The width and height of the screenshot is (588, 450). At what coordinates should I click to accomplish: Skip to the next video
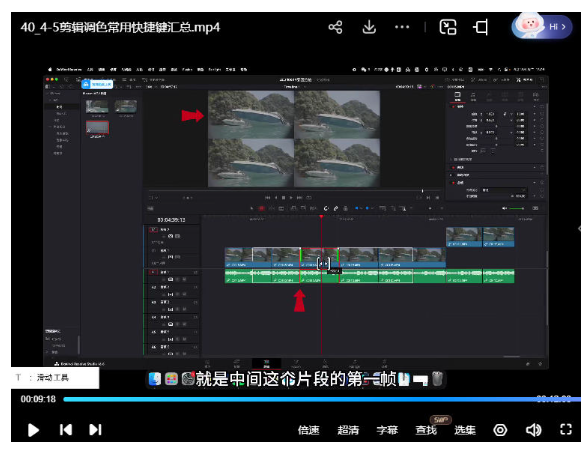95,429
